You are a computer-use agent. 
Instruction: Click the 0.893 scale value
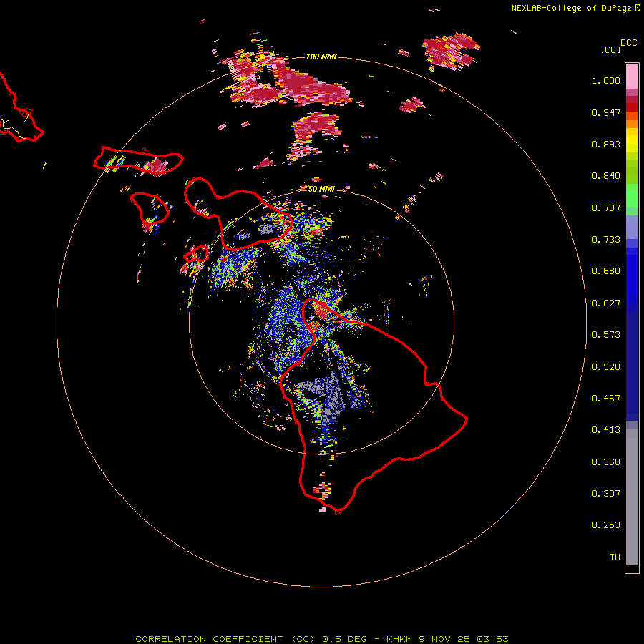point(606,144)
